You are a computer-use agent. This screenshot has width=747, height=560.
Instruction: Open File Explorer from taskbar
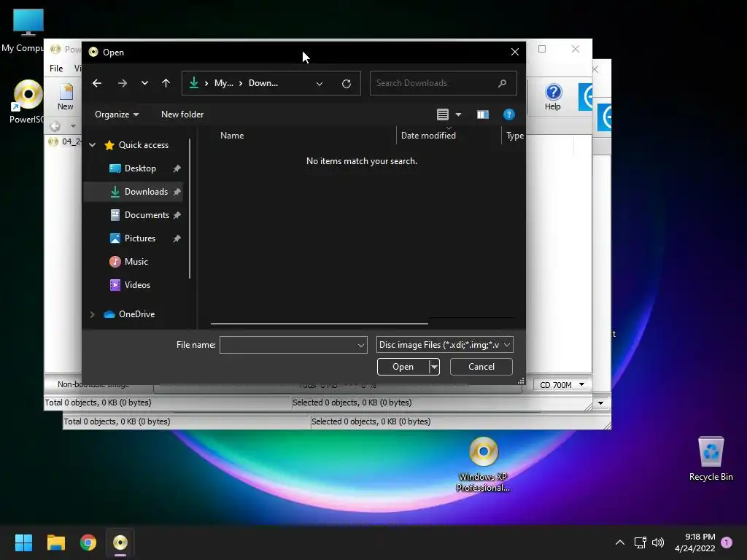click(55, 542)
